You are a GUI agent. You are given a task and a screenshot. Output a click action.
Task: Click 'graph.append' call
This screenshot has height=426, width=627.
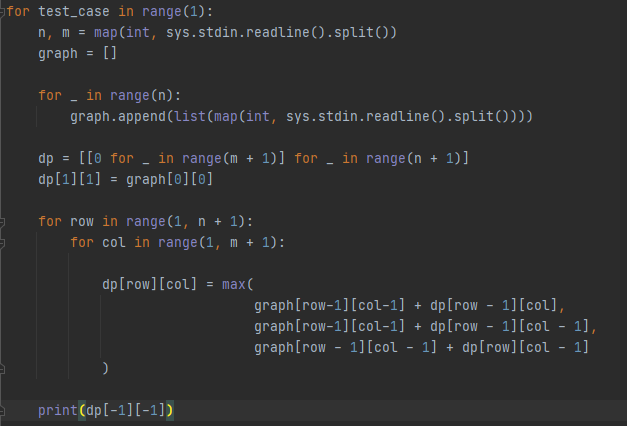(118, 116)
